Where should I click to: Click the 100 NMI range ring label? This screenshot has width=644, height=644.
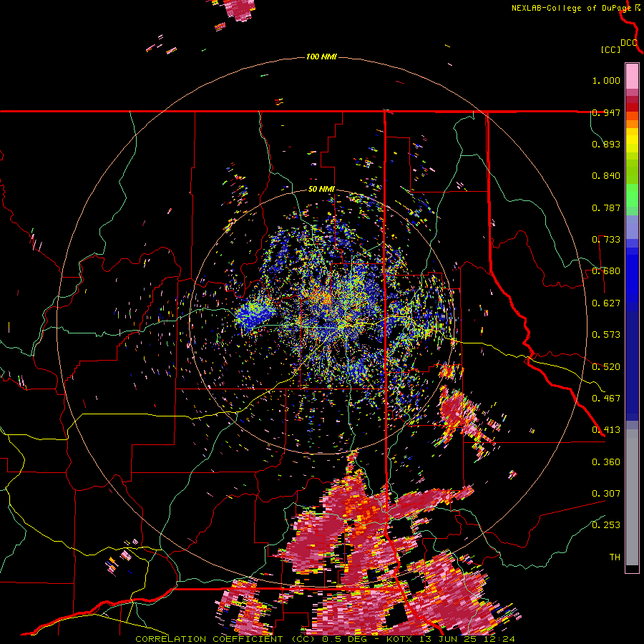321,57
